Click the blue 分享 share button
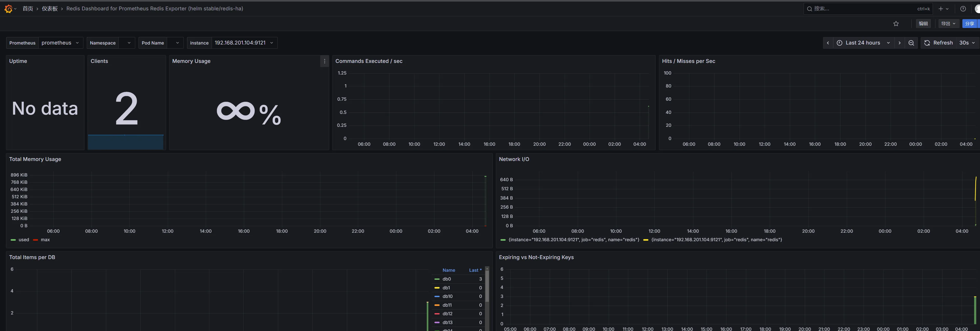 (x=970, y=24)
